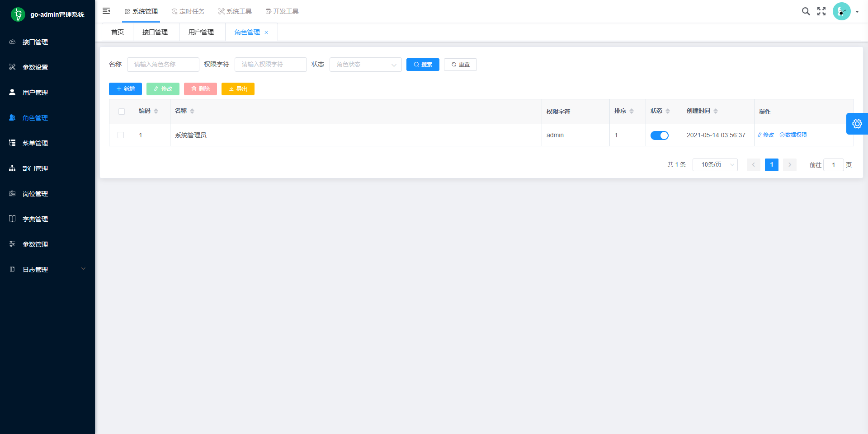Viewport: 868px width, 434px height.
Task: Click the 数据权限 link in the row
Action: coord(793,135)
